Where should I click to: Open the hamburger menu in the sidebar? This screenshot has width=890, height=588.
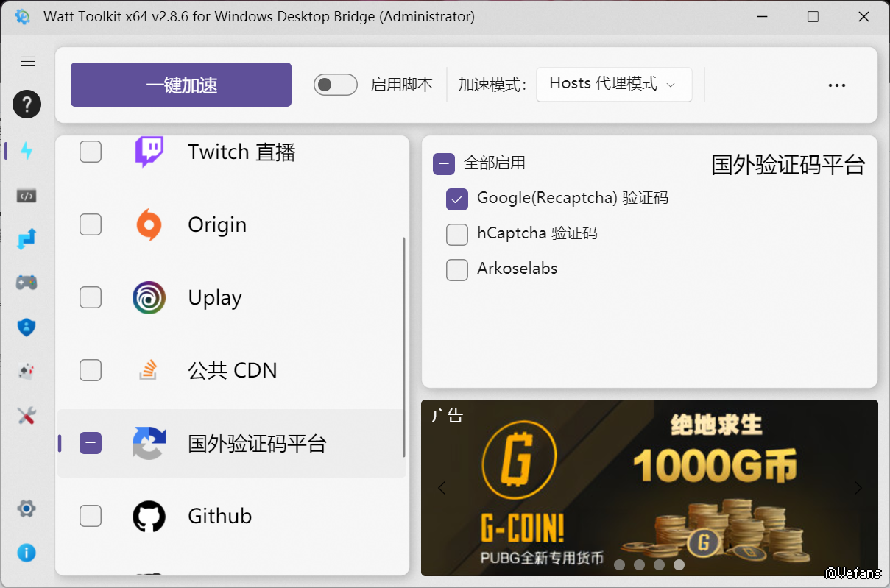point(28,62)
